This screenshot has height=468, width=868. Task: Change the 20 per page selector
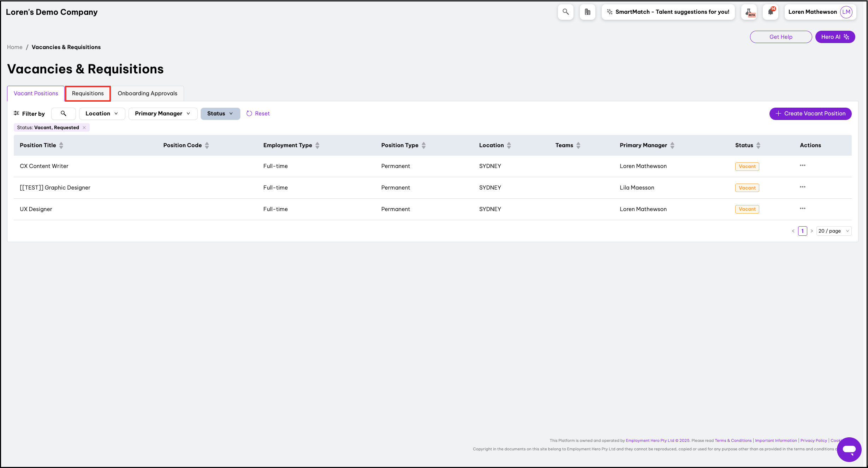(x=833, y=231)
